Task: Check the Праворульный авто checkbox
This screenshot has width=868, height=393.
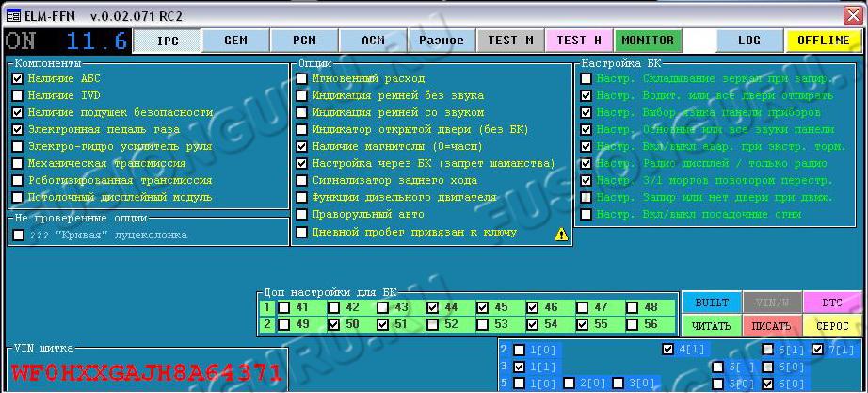Action: point(301,215)
